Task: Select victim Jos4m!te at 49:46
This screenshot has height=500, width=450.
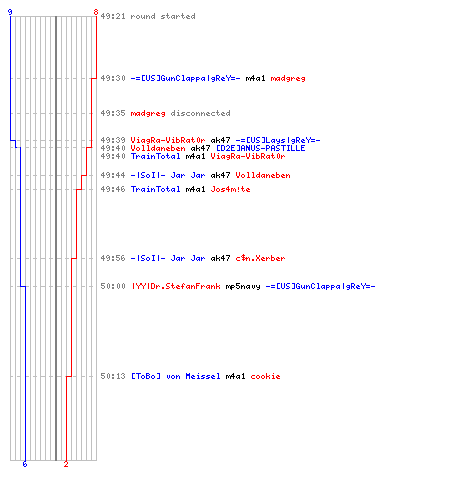Action: point(230,189)
